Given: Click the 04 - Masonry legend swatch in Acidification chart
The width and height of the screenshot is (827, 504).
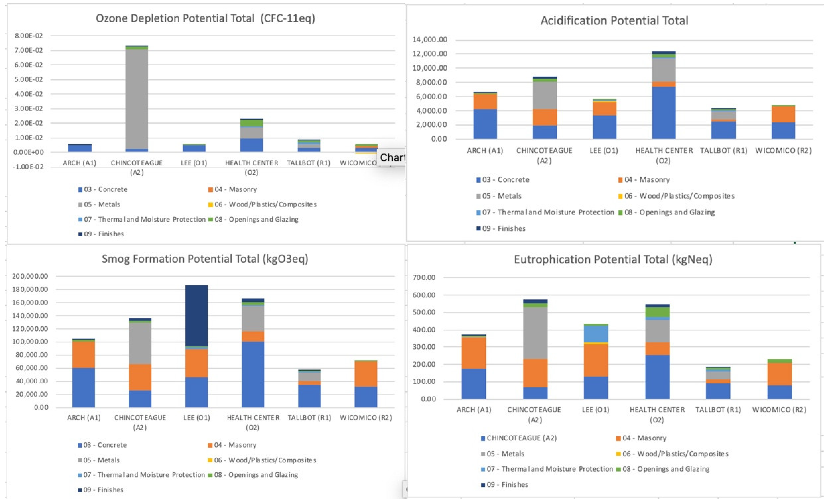Looking at the screenshot, I should 620,180.
